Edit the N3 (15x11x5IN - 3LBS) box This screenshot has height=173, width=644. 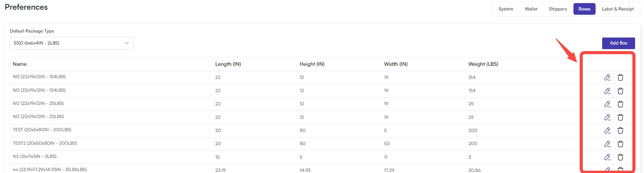(x=607, y=157)
